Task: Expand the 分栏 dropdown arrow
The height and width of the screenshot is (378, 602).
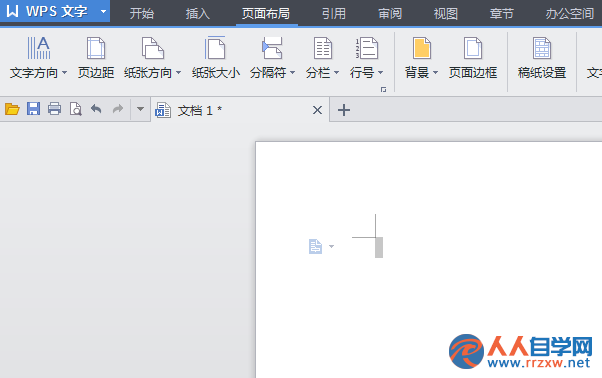Action: tap(337, 72)
